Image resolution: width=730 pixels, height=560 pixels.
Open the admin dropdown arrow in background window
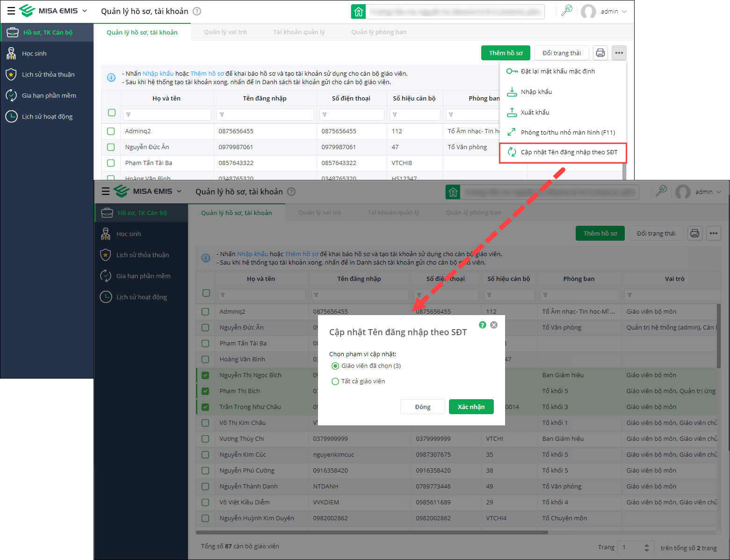[624, 12]
